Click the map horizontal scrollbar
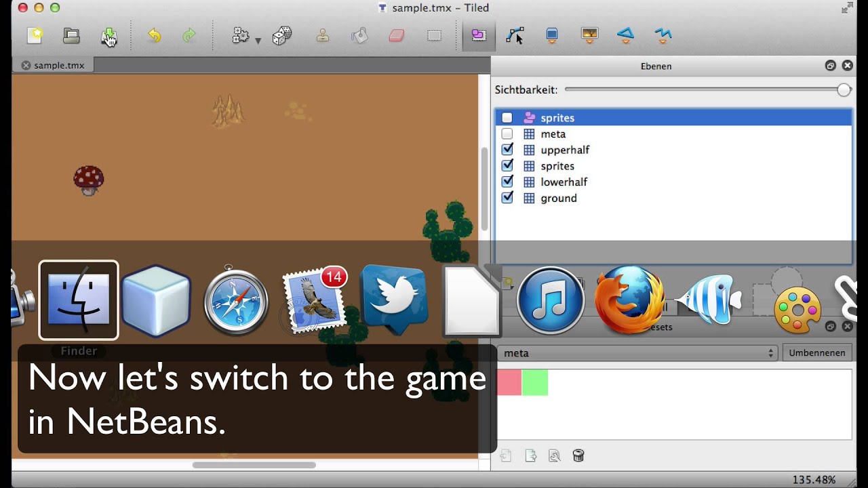 click(254, 465)
